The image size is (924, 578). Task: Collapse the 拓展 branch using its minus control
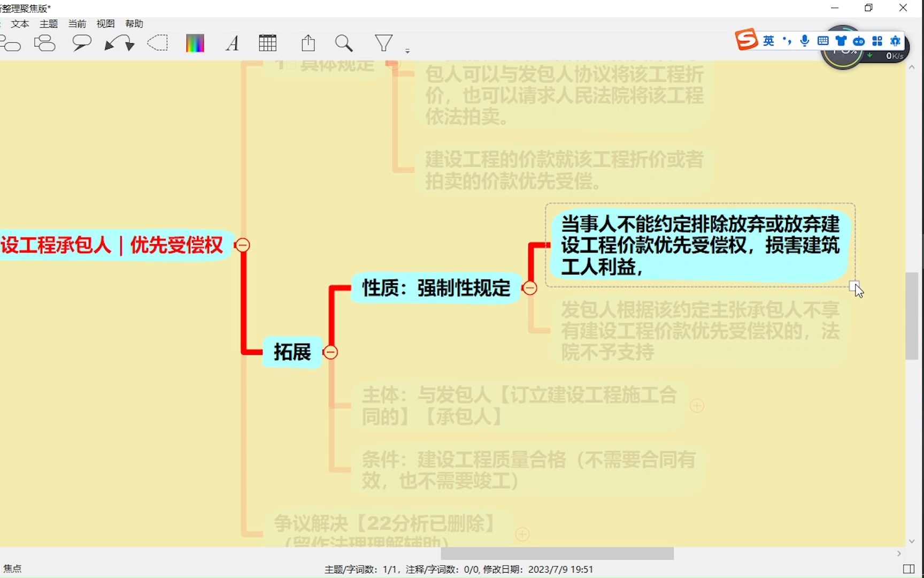[330, 352]
